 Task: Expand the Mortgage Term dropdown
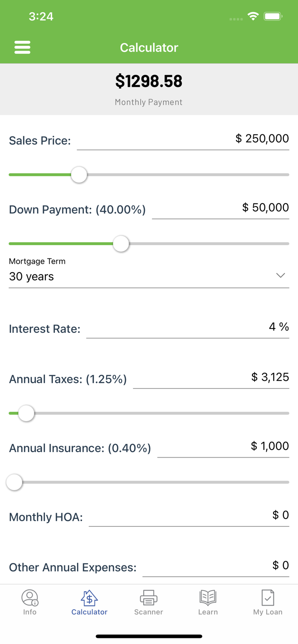coord(148,276)
